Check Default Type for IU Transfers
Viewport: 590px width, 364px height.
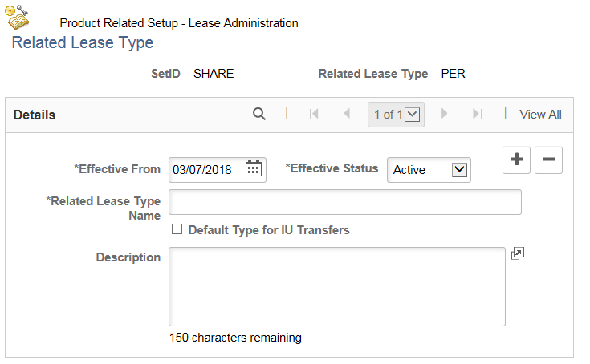coord(177,229)
